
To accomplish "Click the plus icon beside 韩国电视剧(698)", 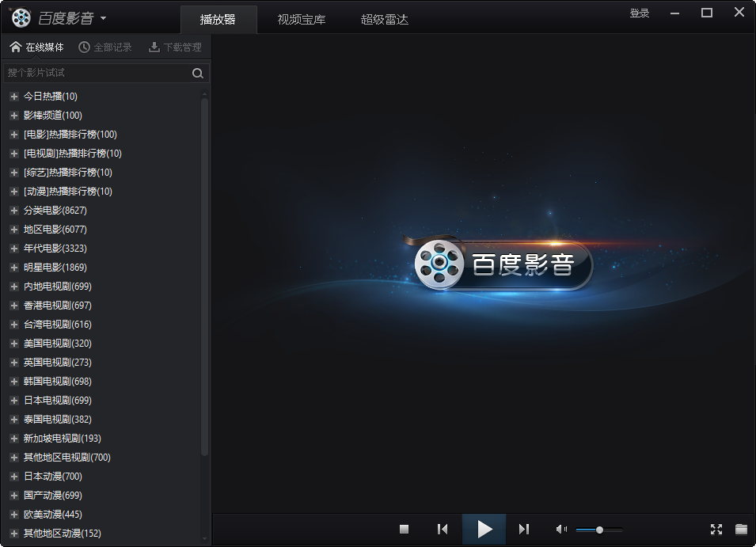I will point(14,382).
